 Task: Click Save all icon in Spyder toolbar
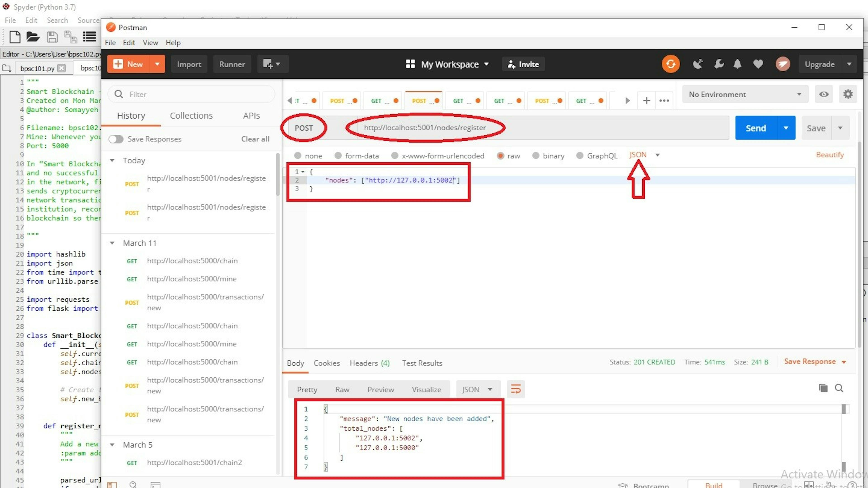pos(71,37)
